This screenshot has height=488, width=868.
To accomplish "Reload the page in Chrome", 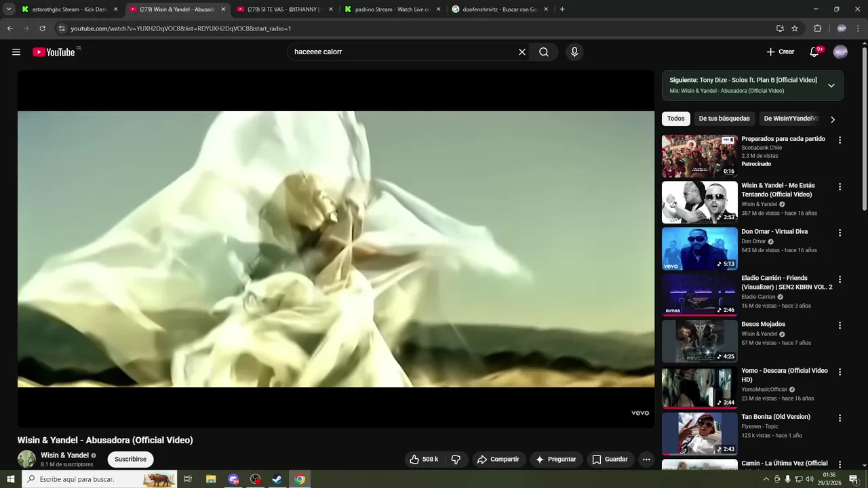I will tap(42, 28).
